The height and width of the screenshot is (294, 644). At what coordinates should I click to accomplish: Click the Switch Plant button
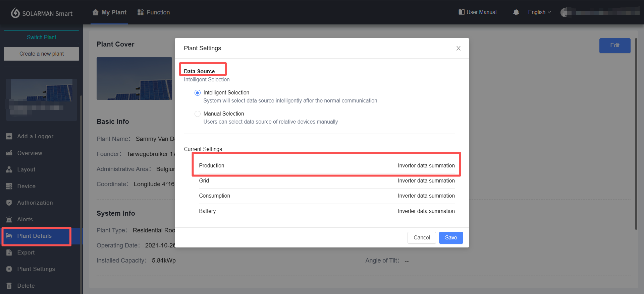click(41, 37)
